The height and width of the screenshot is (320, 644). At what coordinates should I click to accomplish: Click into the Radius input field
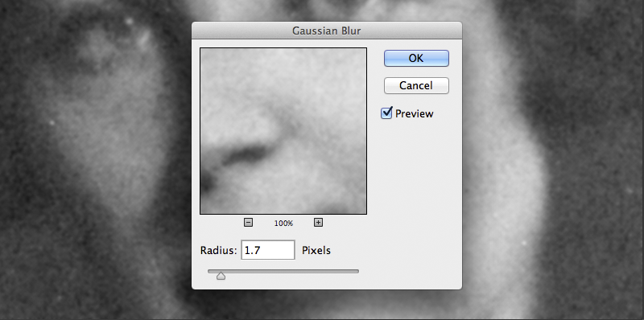pos(268,250)
